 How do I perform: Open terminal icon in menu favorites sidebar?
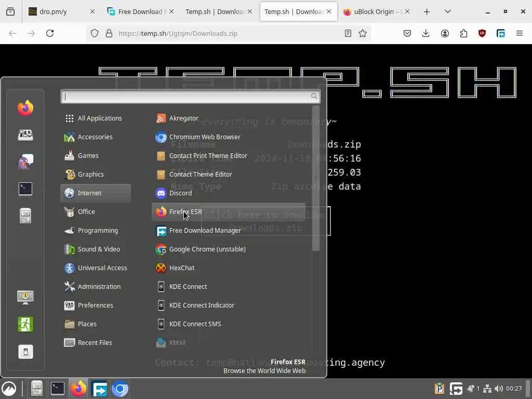(x=25, y=189)
